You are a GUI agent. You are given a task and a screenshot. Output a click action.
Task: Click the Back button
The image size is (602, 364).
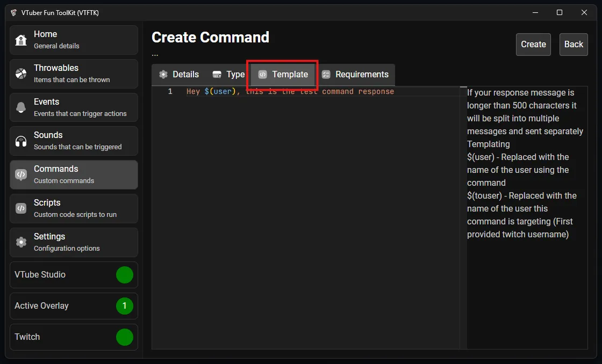pos(573,45)
